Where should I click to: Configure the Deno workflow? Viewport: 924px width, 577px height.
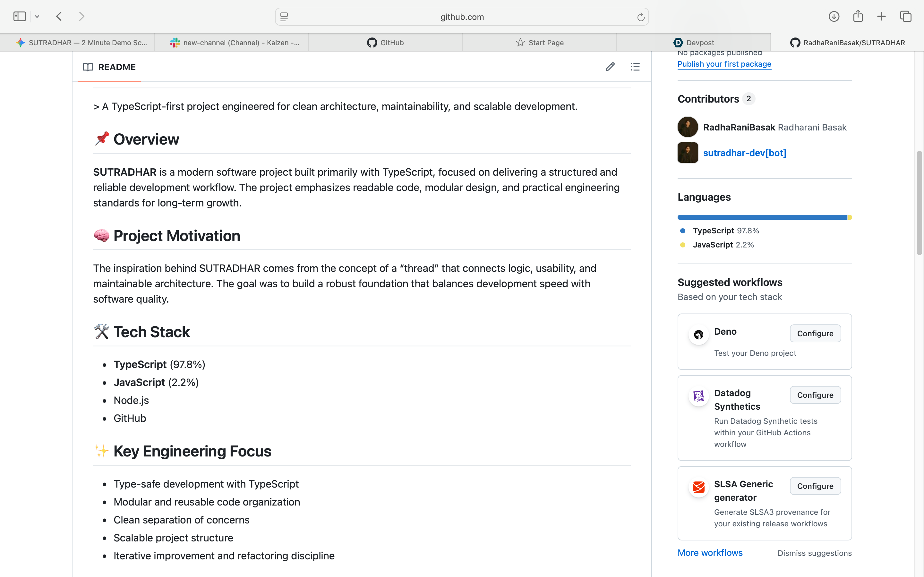(x=815, y=333)
